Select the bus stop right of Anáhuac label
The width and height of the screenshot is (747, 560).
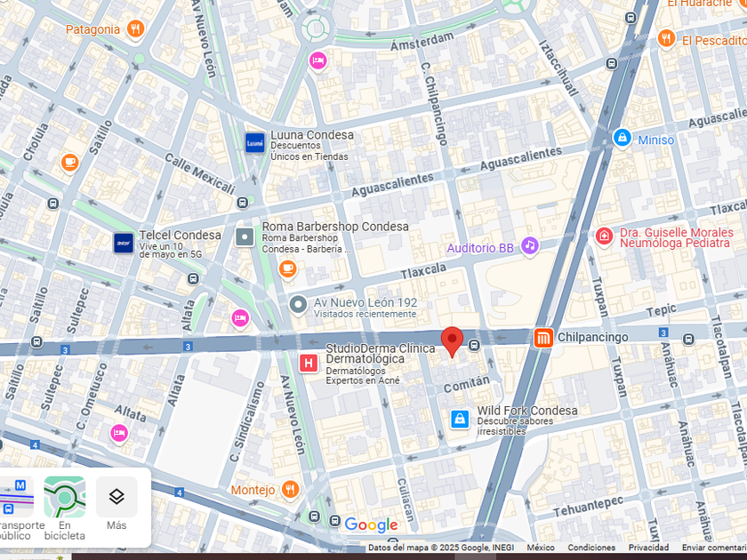pyautogui.click(x=688, y=339)
